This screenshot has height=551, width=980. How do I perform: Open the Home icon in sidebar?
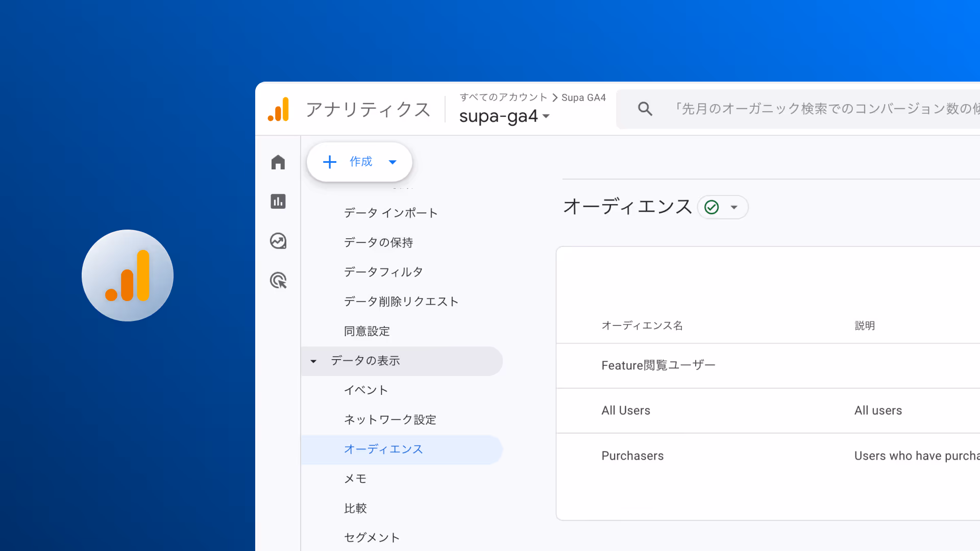coord(278,162)
